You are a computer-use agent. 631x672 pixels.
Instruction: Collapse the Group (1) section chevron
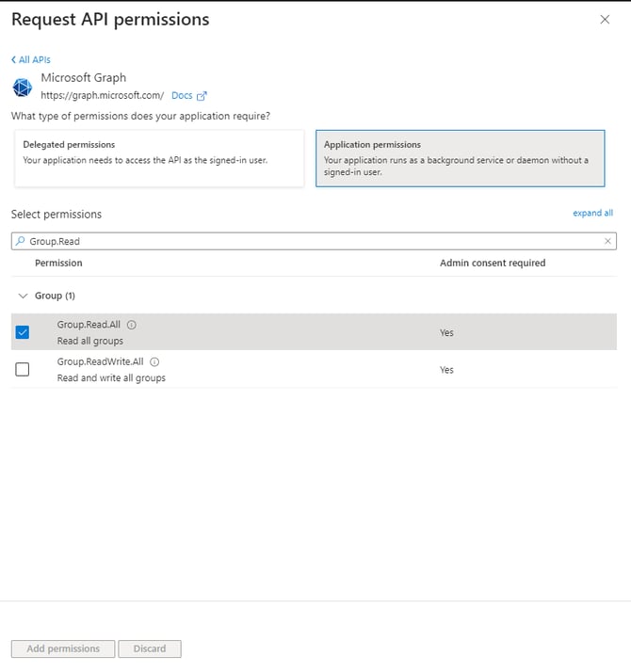point(24,296)
